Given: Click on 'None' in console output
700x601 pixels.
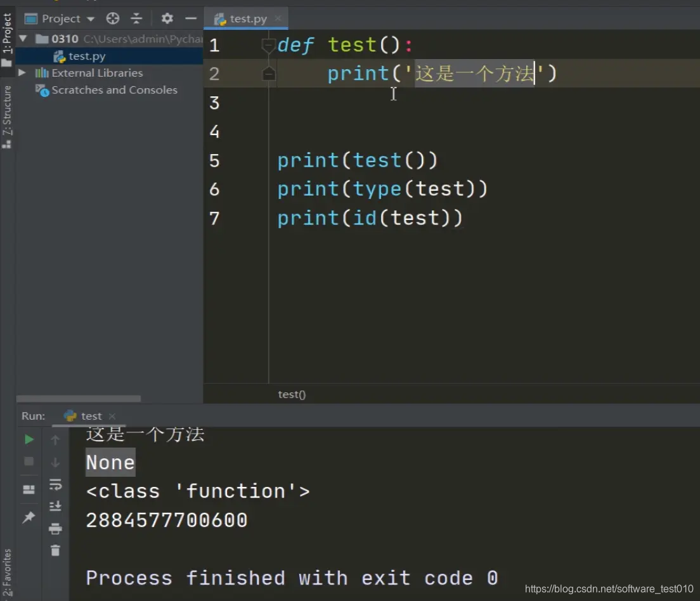Looking at the screenshot, I should 111,463.
